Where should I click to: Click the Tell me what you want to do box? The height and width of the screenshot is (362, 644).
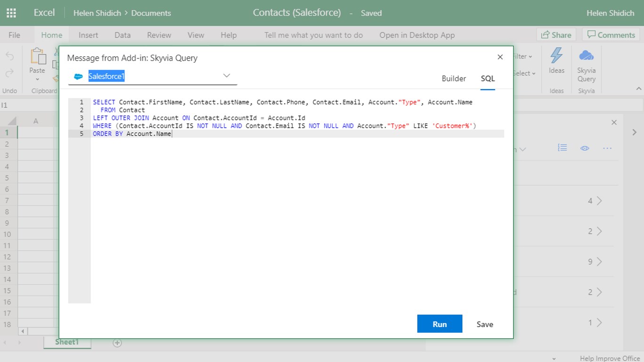(x=314, y=35)
